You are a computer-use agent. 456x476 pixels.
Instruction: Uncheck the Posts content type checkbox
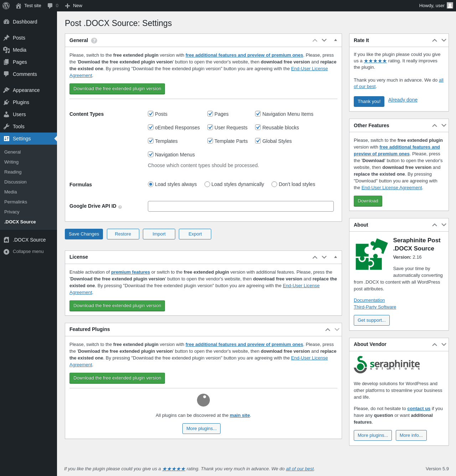[x=151, y=114]
